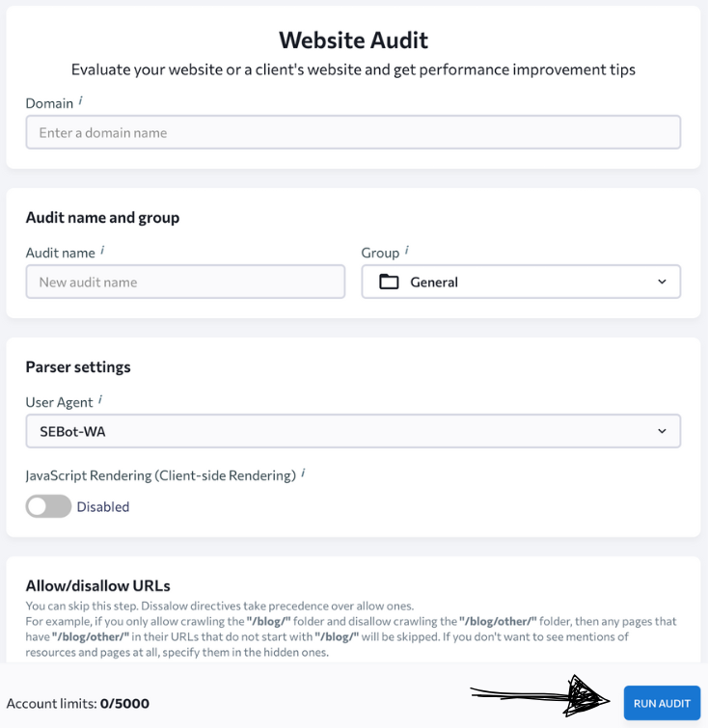Click the Website Audit page title
708x728 pixels.
[x=353, y=40]
